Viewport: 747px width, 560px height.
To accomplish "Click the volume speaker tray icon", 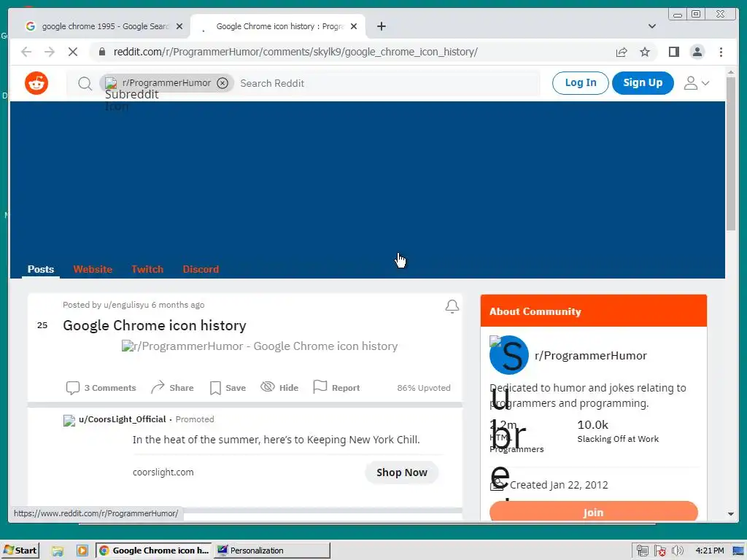I will click(x=677, y=551).
